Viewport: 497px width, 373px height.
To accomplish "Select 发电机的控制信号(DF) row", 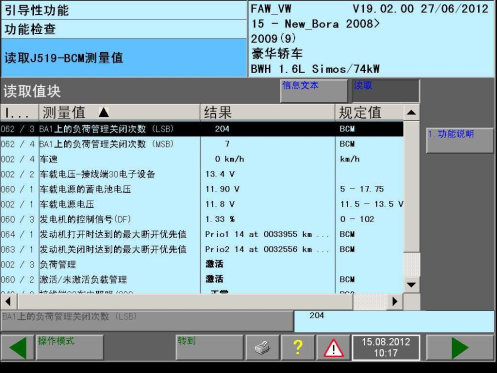I will [201, 219].
